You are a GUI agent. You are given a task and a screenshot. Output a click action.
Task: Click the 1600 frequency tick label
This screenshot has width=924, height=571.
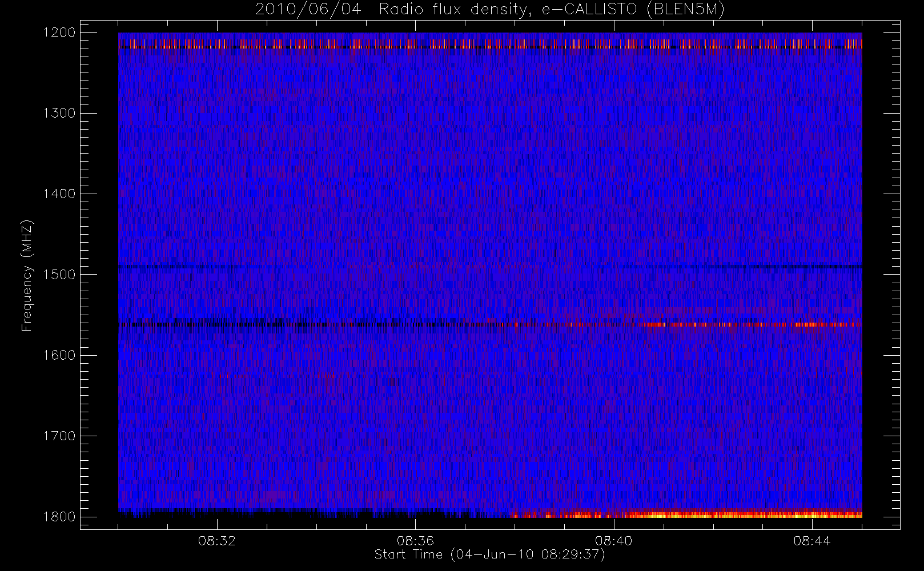59,355
